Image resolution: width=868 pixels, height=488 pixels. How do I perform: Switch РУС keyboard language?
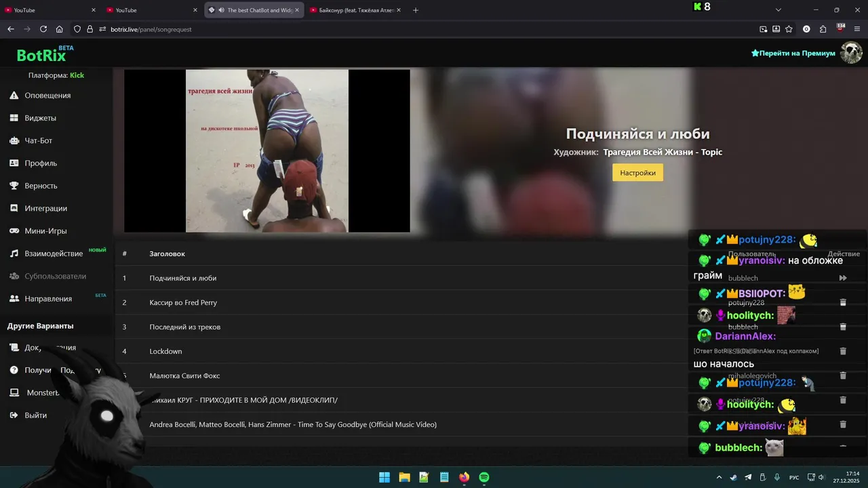click(x=794, y=477)
